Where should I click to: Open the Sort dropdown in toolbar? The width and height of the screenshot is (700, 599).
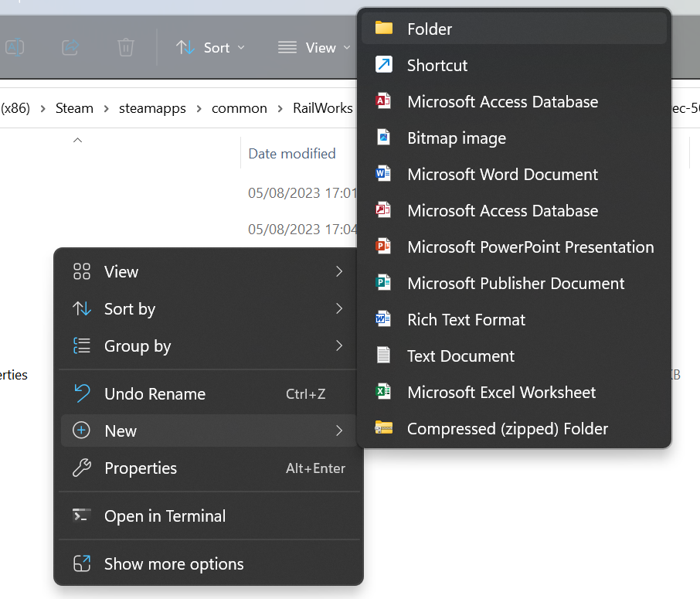point(210,48)
